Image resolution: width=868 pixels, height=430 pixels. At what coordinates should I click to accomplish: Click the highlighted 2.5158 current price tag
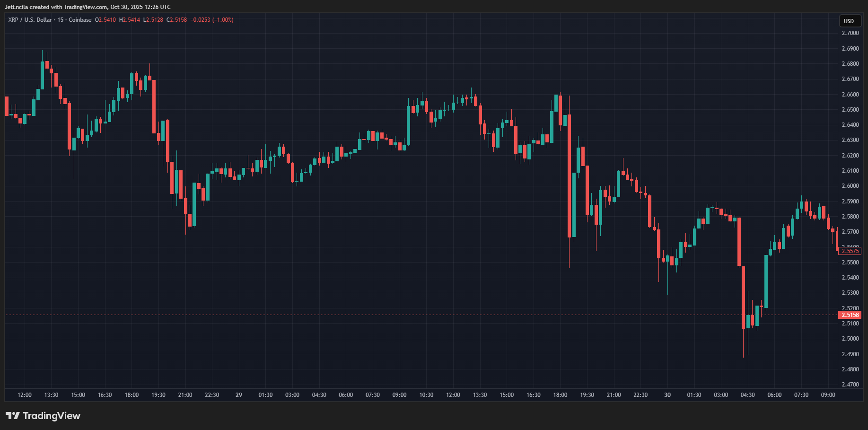pos(850,315)
